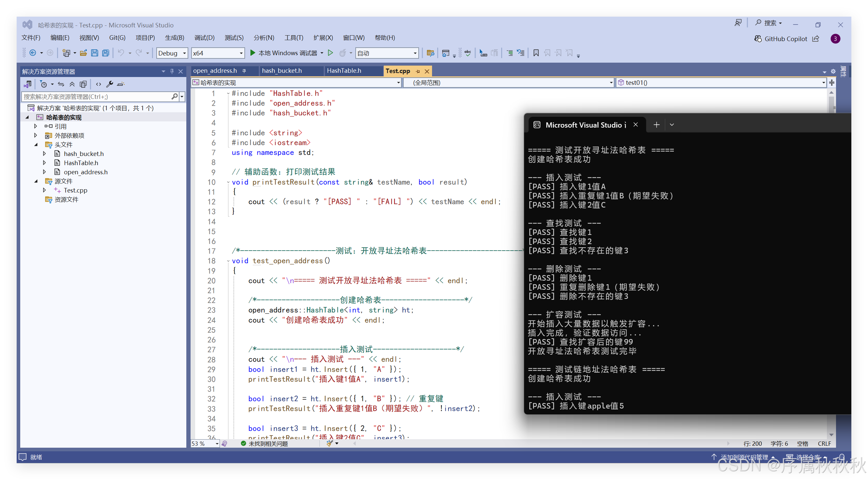Click the Open File folder icon

tap(83, 53)
